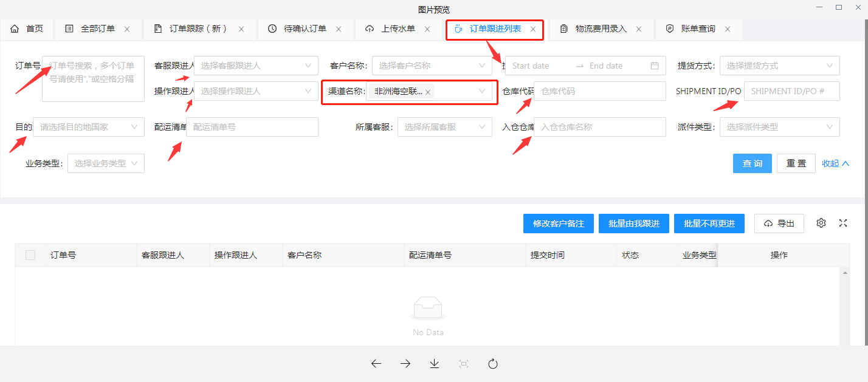The image size is (868, 382).
Task: Click the 仓库代码 input field
Action: click(x=599, y=92)
